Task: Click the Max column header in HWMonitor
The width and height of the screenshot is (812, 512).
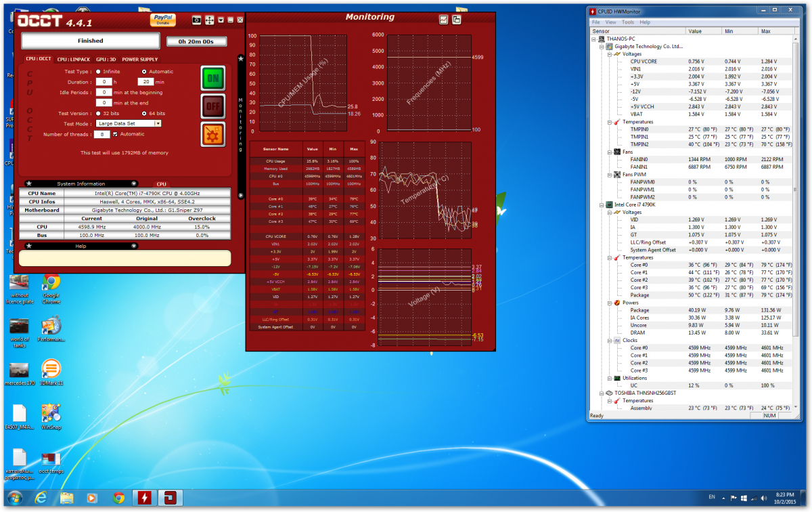Action: (775, 31)
